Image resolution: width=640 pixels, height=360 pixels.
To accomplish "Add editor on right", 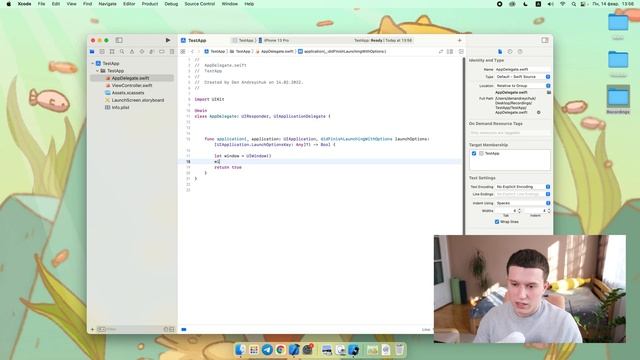I will [x=461, y=51].
